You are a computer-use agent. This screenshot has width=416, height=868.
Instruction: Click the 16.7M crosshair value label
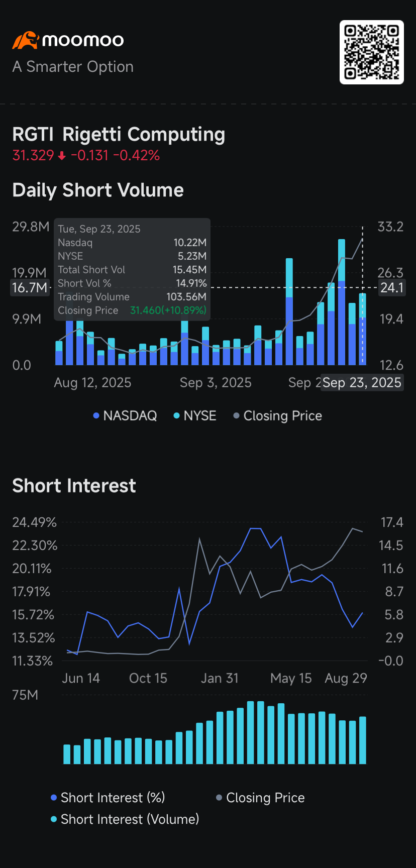pyautogui.click(x=30, y=288)
